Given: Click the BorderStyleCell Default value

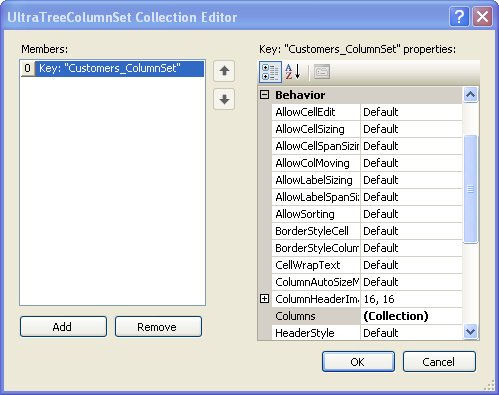Looking at the screenshot, I should coord(411,231).
